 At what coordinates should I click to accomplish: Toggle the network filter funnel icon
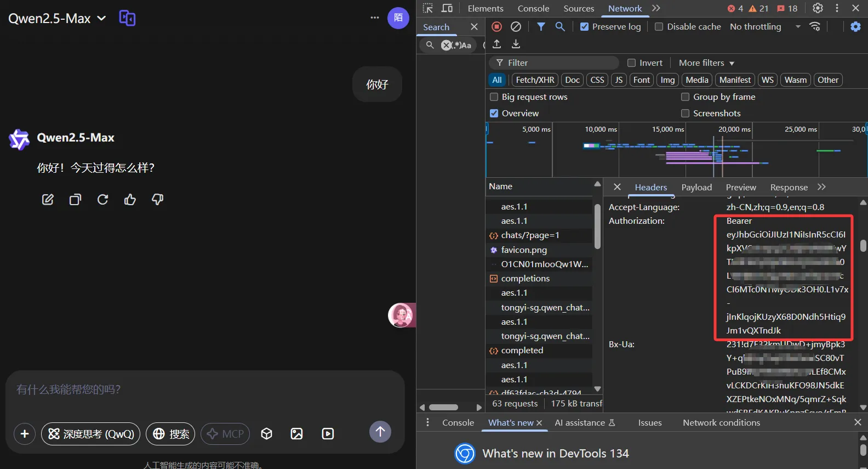[x=541, y=26]
